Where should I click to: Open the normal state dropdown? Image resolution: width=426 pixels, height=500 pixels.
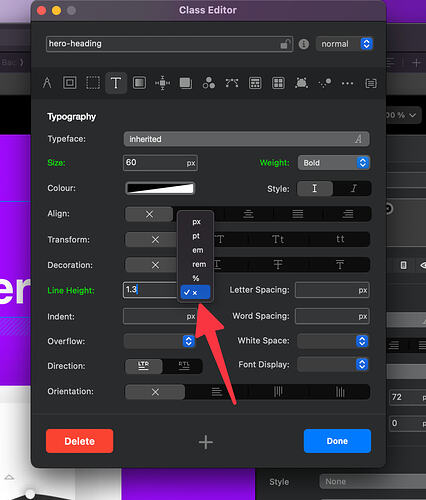(345, 44)
